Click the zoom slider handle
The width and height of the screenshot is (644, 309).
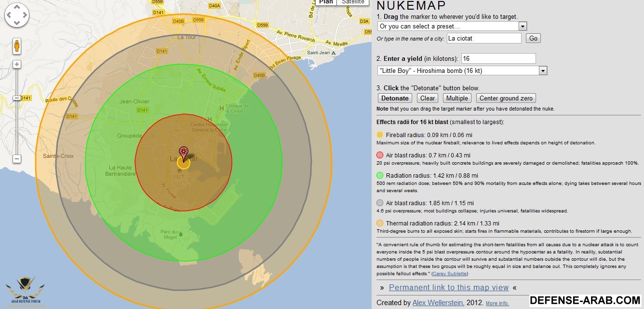[17, 98]
